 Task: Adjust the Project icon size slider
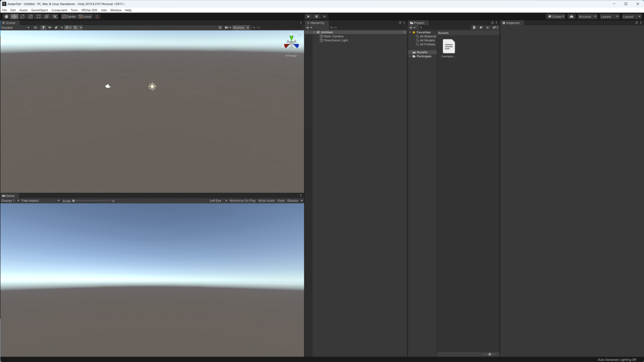[x=489, y=354]
